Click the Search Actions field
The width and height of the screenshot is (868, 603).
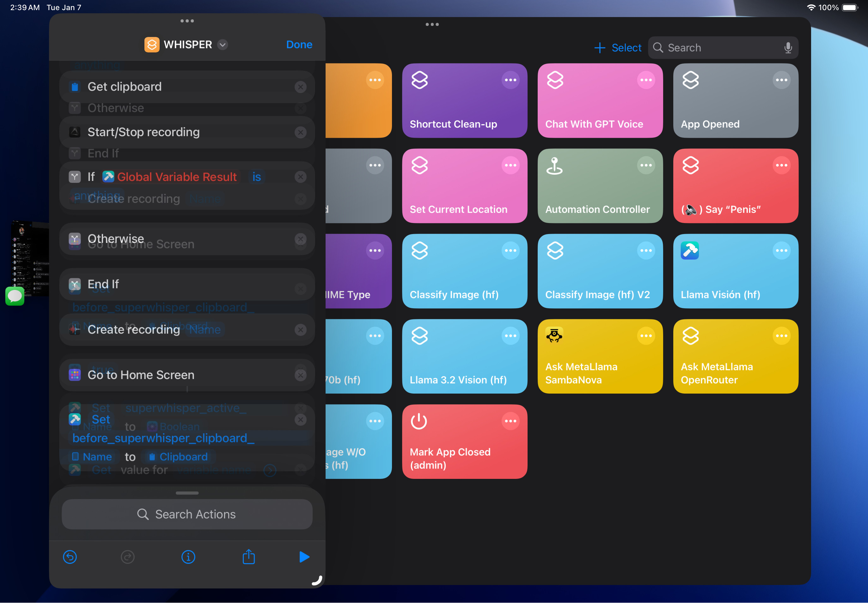187,514
